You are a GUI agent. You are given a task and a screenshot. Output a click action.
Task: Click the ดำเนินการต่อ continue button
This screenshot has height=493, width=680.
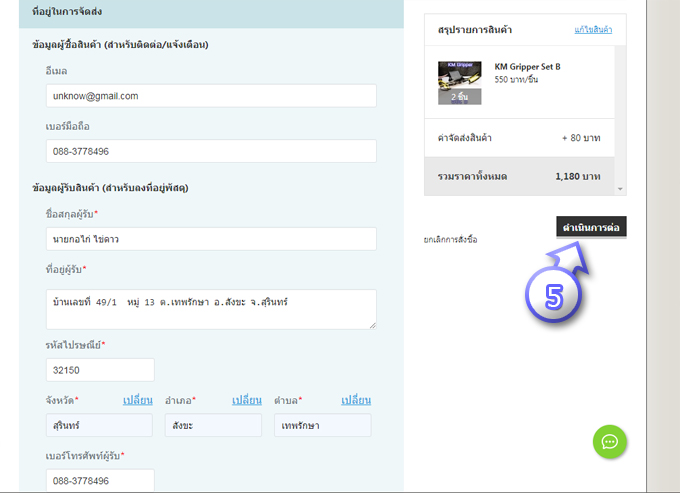click(592, 227)
